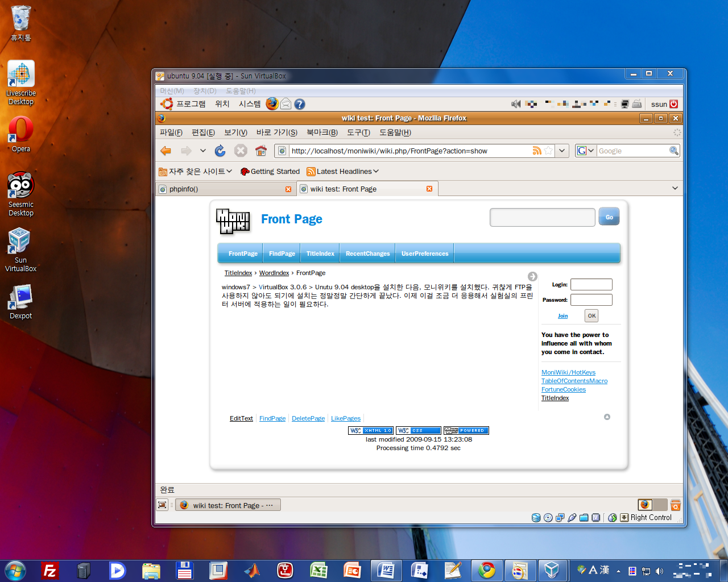728x582 pixels.
Task: Open the mail icon in Ubuntu panel
Action: point(286,103)
